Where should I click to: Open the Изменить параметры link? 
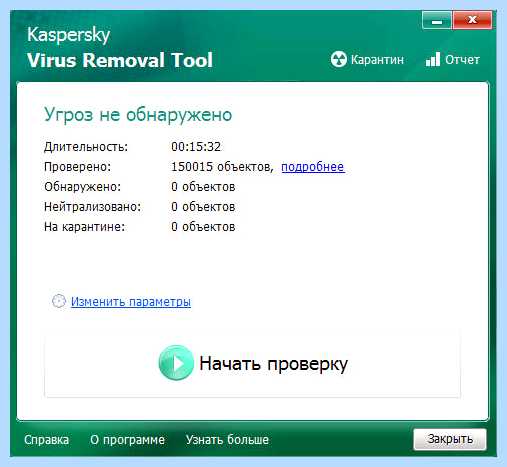point(131,302)
